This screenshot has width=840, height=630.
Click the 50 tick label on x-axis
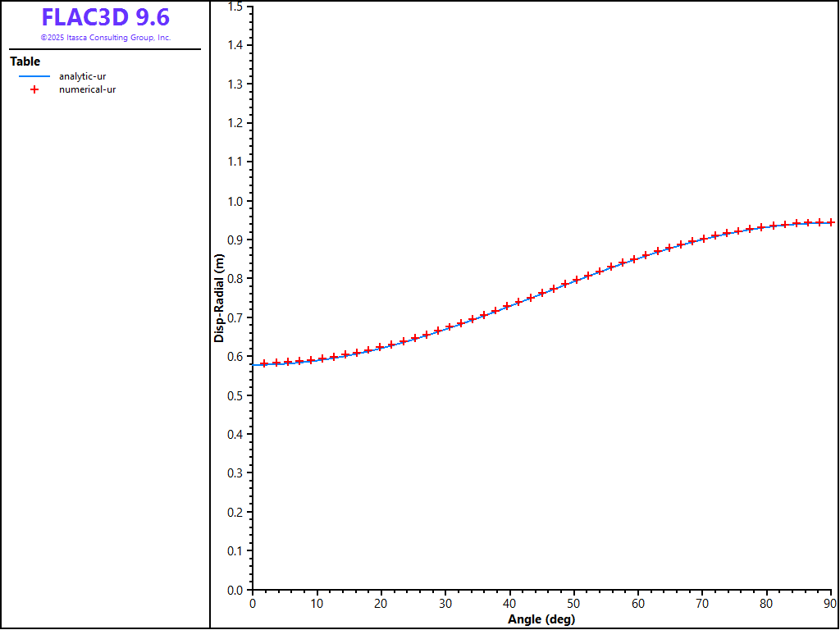pyautogui.click(x=574, y=605)
